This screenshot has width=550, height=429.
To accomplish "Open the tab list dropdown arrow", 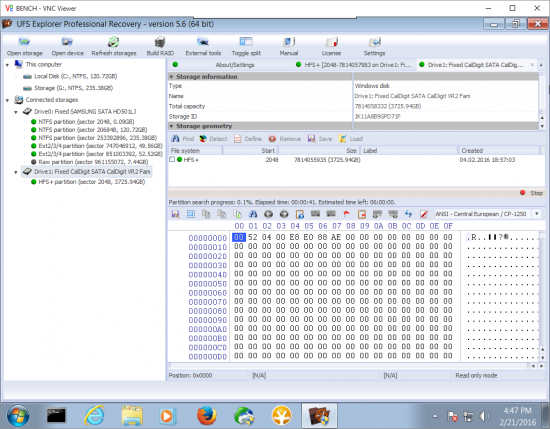I will pyautogui.click(x=541, y=65).
